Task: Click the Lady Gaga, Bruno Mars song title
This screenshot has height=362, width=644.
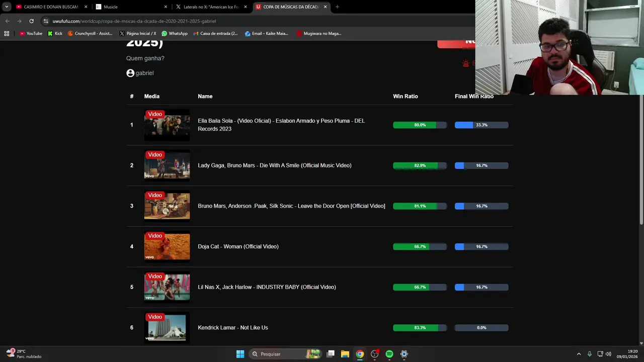Action: pos(275,165)
